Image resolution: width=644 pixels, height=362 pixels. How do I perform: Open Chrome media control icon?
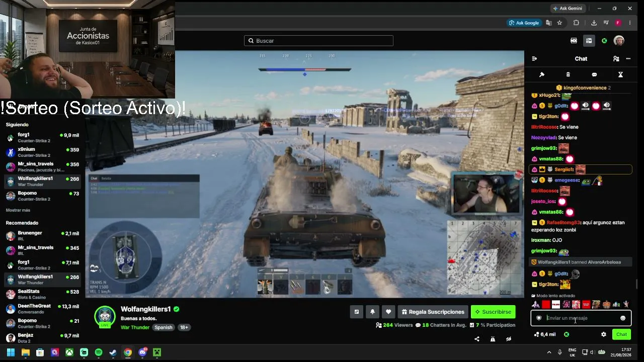pyautogui.click(x=606, y=23)
